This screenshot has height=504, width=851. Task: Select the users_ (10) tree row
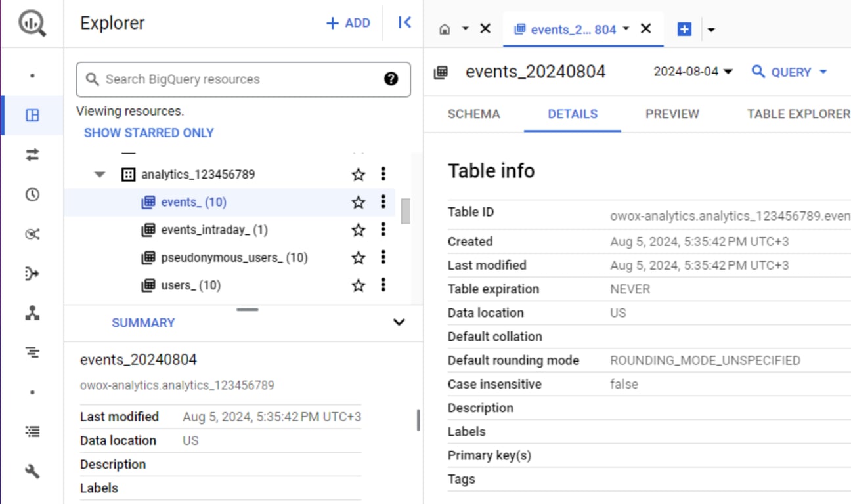[230, 285]
